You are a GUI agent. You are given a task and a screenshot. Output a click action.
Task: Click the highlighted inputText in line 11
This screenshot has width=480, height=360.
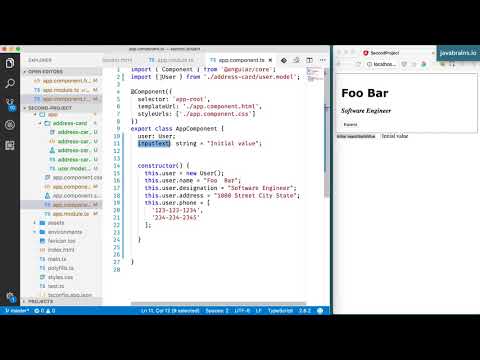click(x=154, y=143)
